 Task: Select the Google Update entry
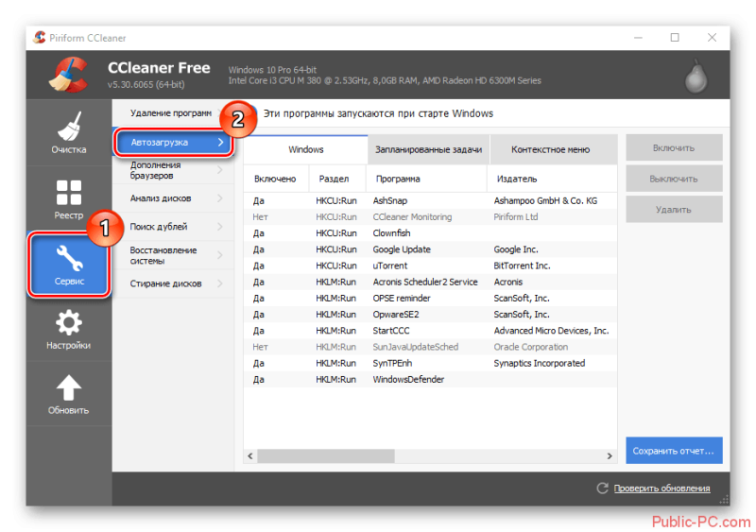[431, 249]
